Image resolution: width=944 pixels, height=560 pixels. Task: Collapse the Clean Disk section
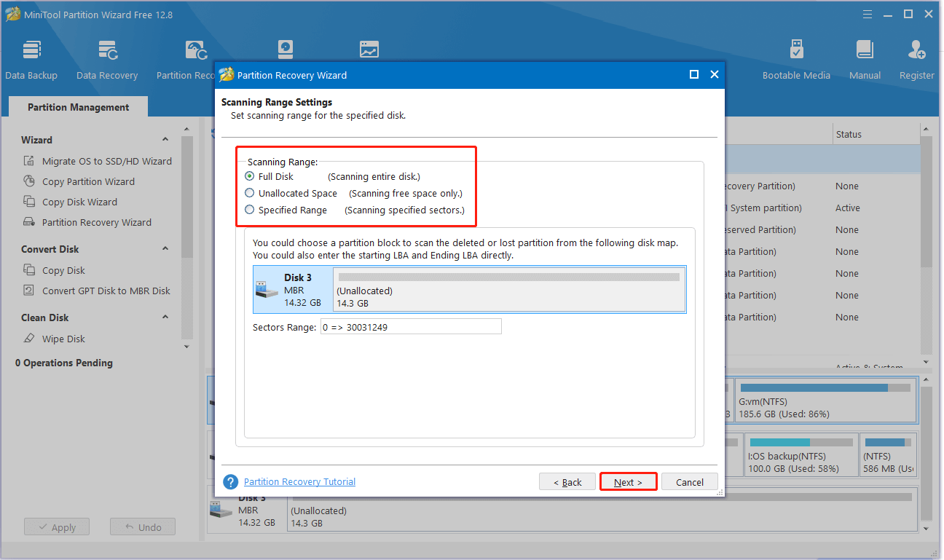coord(165,318)
